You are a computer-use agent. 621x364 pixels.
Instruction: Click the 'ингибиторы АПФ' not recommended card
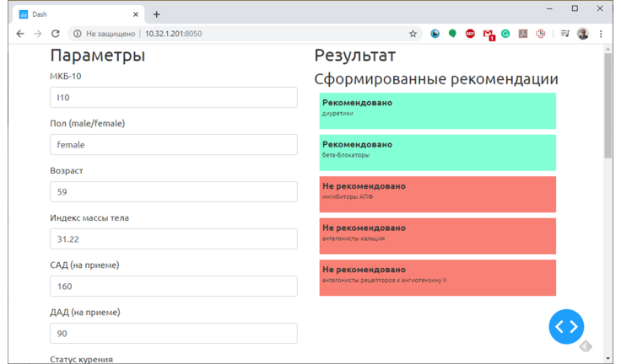click(437, 194)
